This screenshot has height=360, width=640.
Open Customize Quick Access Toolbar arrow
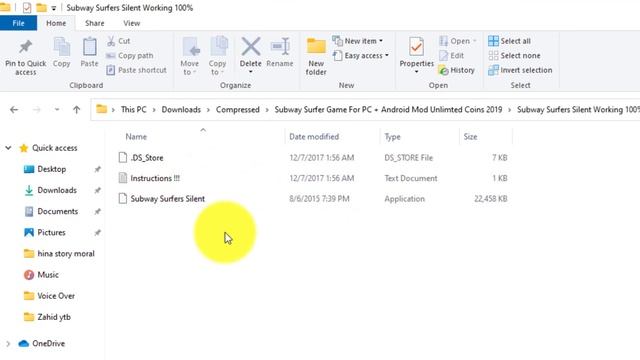coord(53,8)
